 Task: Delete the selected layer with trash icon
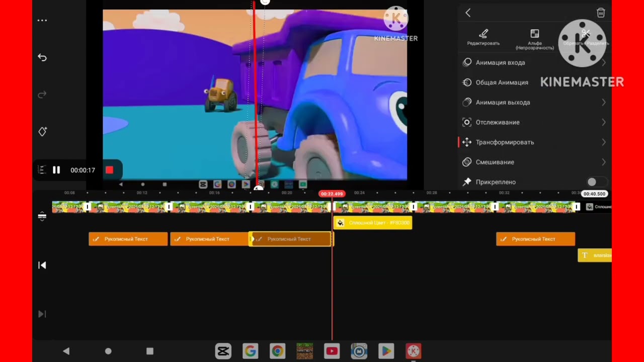point(601,13)
